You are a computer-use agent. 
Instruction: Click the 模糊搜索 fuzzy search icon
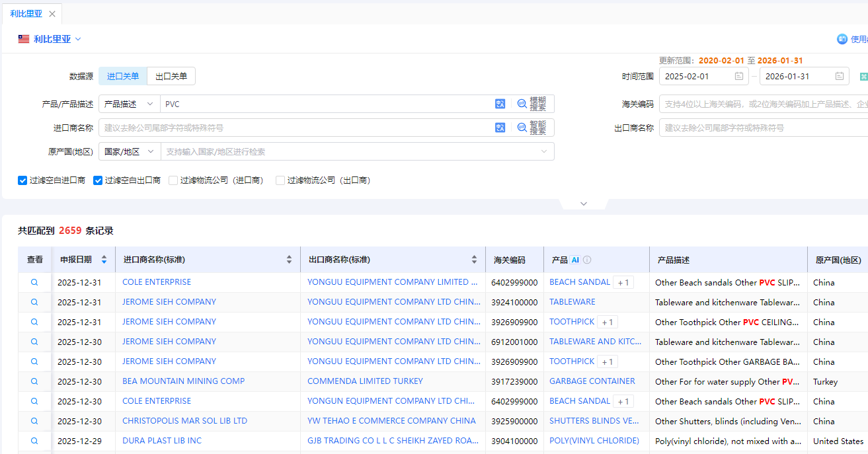(x=522, y=104)
